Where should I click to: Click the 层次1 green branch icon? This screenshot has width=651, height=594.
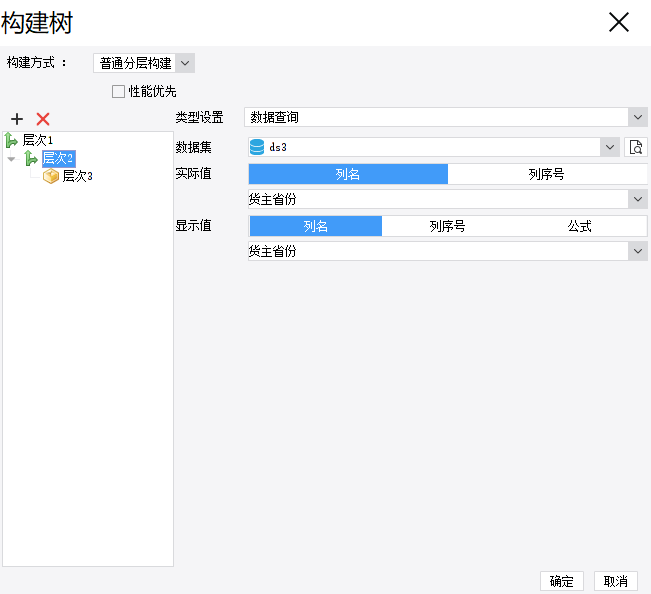coord(11,140)
